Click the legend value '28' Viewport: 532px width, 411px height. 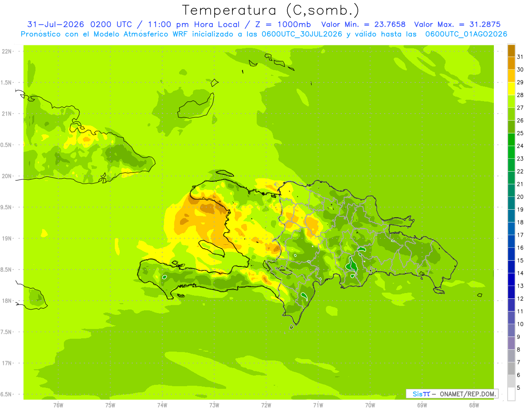(520, 95)
